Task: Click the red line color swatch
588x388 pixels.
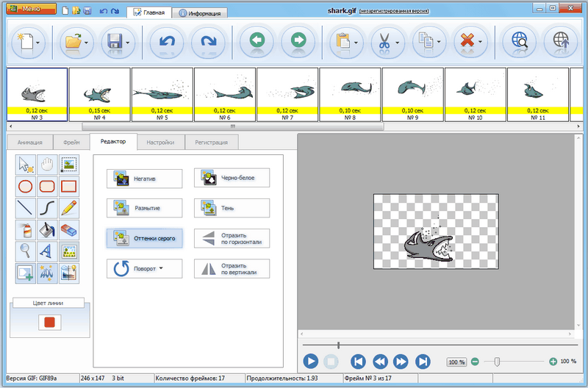Action: 48,322
